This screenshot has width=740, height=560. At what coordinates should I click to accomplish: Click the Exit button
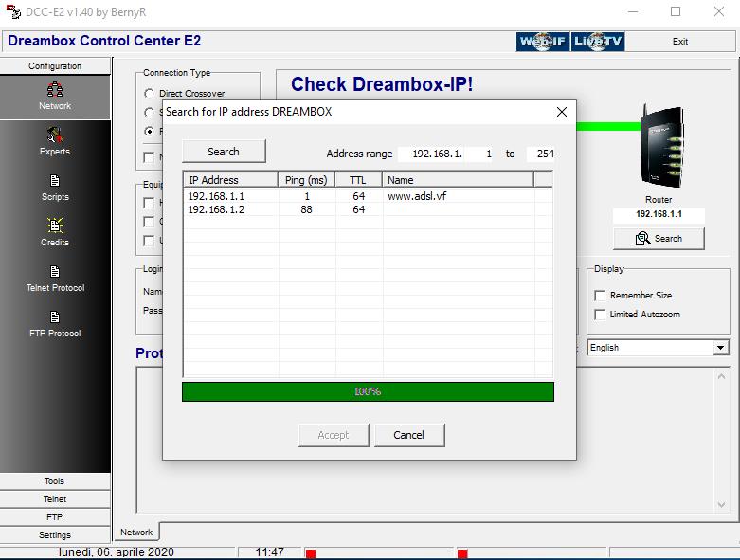coord(680,42)
